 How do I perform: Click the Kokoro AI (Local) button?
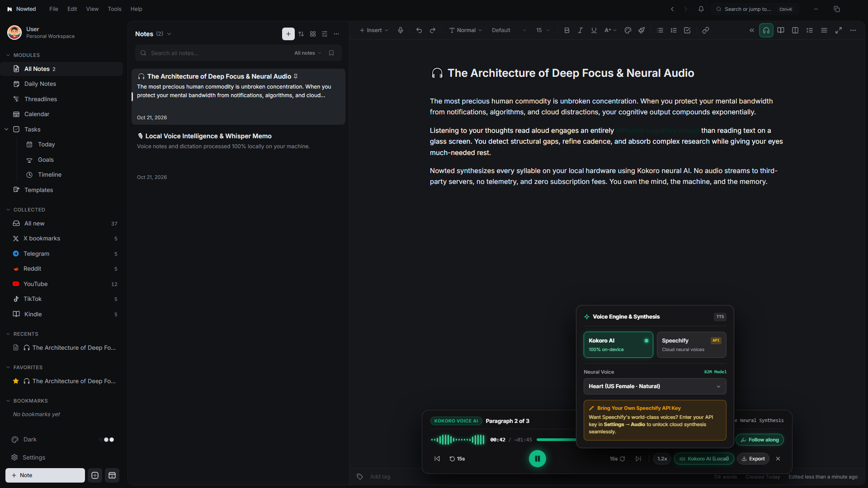[704, 459]
